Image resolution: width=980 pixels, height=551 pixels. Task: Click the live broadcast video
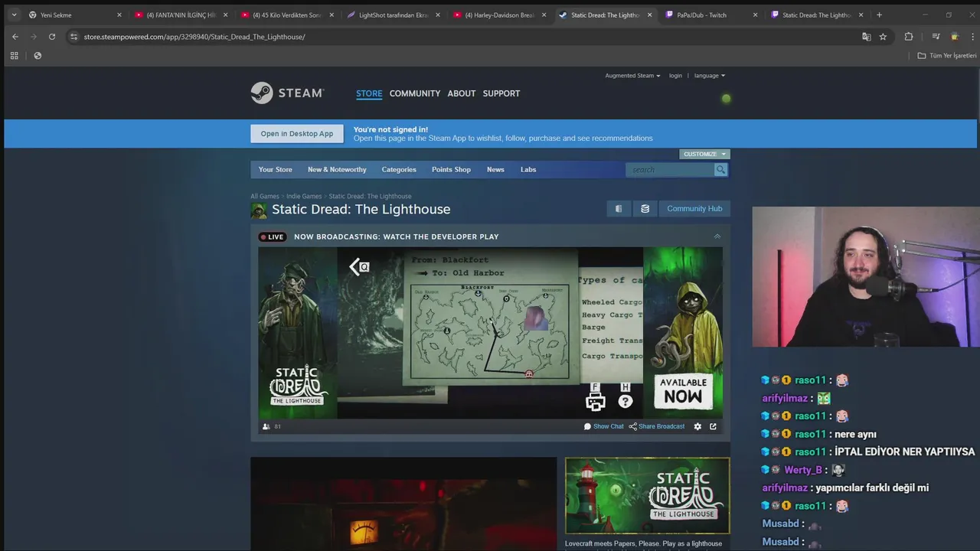tap(490, 332)
